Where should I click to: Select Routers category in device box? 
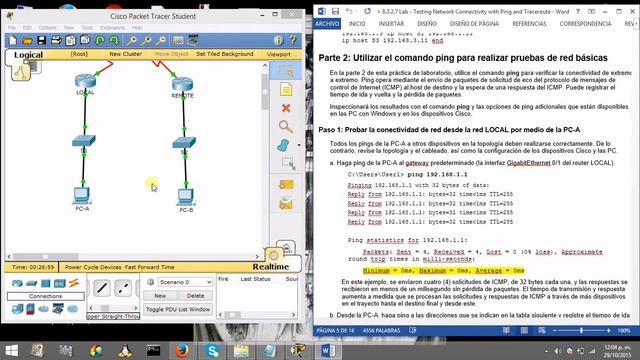(x=17, y=283)
